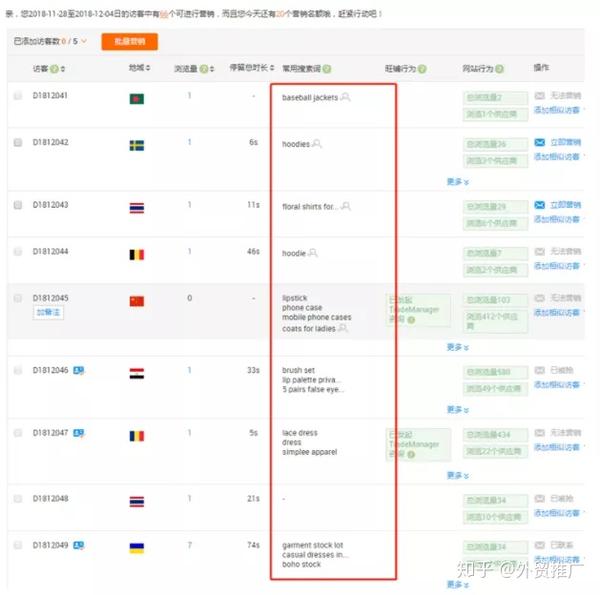Click visitor ID D1812048

51,499
